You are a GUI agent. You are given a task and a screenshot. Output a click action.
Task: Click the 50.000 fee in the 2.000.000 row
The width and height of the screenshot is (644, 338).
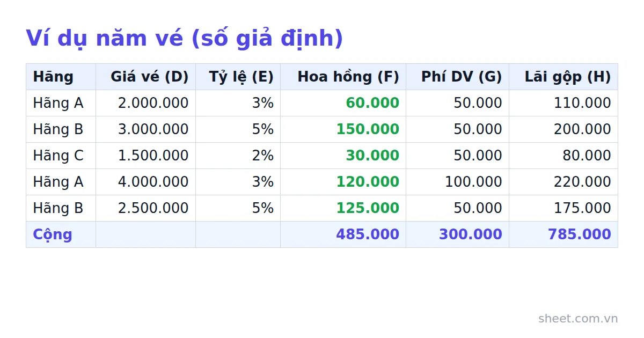[458, 103]
